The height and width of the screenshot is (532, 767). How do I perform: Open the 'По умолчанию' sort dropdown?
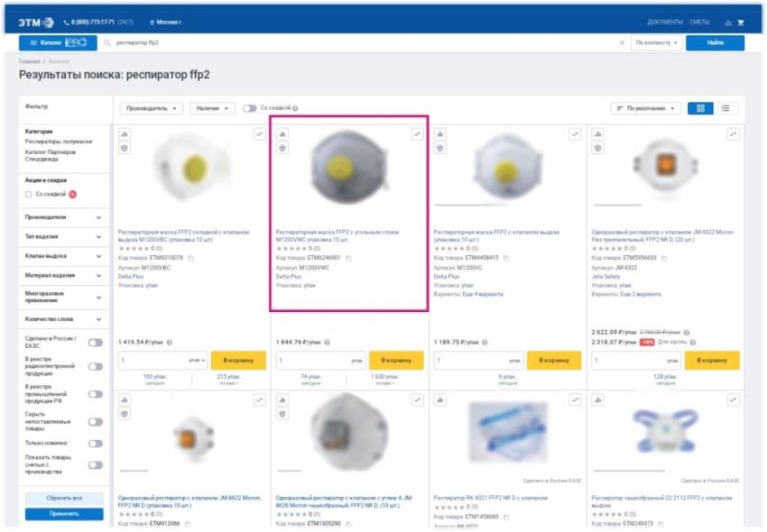(646, 108)
